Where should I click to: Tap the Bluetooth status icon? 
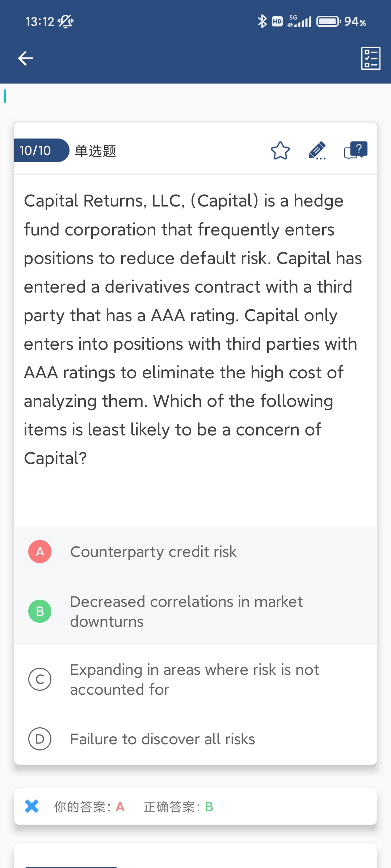tap(262, 22)
